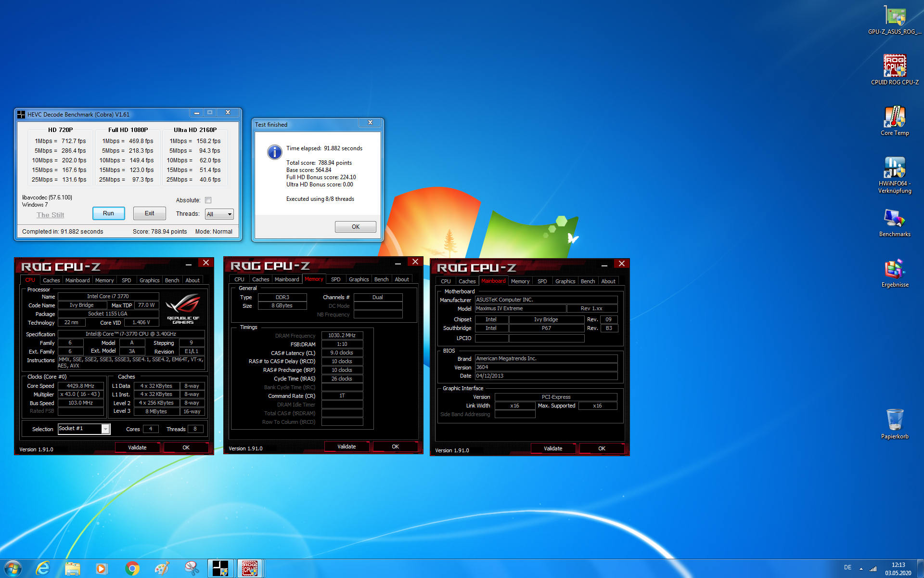Click the info icon in Test finished dialog
The image size is (924, 578).
[274, 152]
